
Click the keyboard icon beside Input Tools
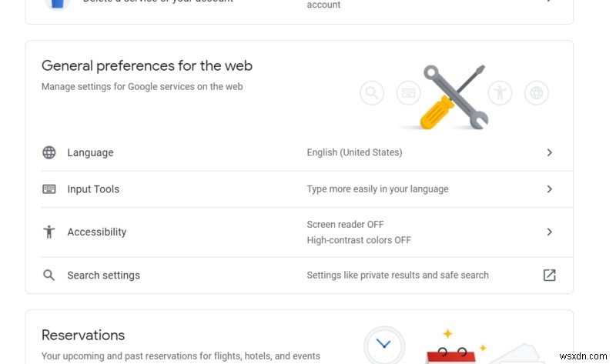[49, 189]
